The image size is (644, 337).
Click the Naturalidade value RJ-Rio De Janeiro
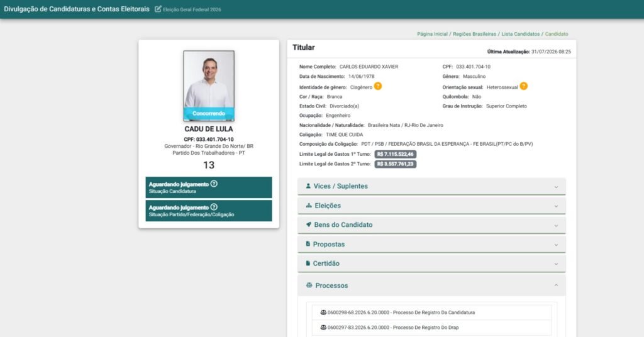(x=424, y=125)
